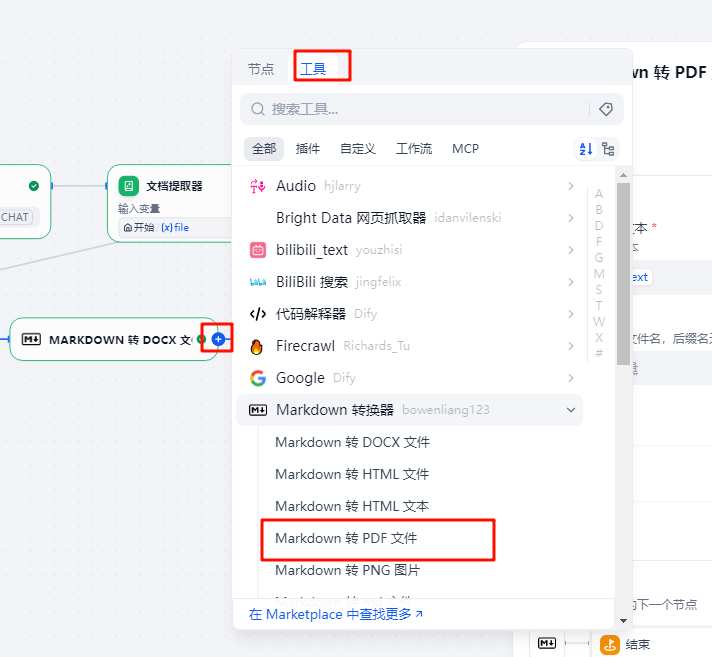
Task: Jump to letter X in index
Action: [599, 338]
